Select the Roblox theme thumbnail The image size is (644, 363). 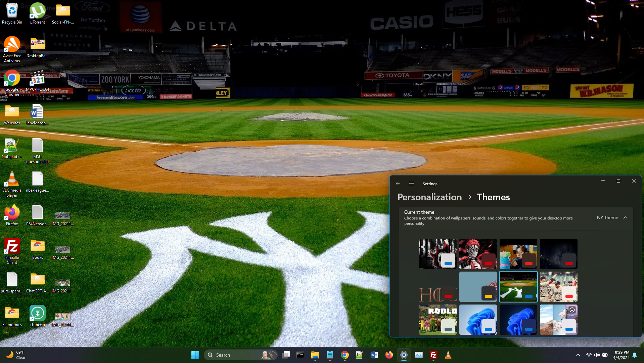[438, 320]
